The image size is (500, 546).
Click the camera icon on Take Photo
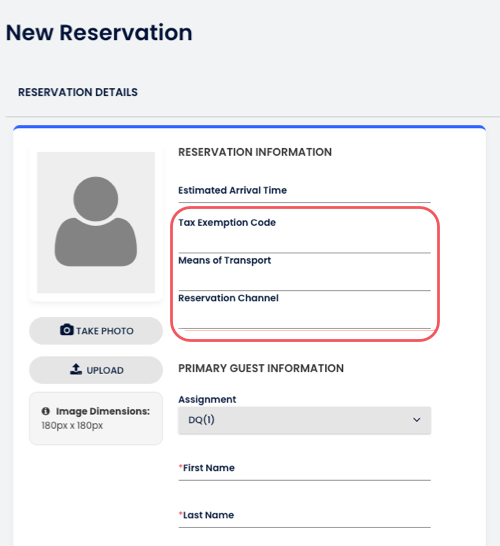click(x=67, y=329)
